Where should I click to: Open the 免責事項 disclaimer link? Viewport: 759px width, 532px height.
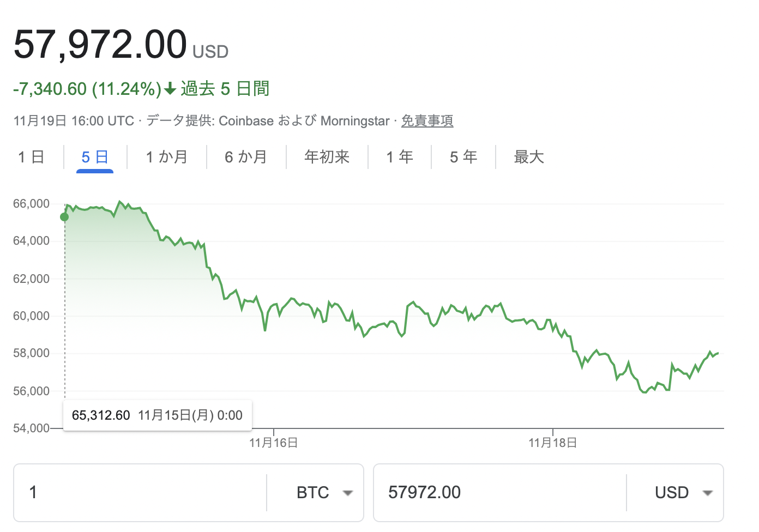427,120
